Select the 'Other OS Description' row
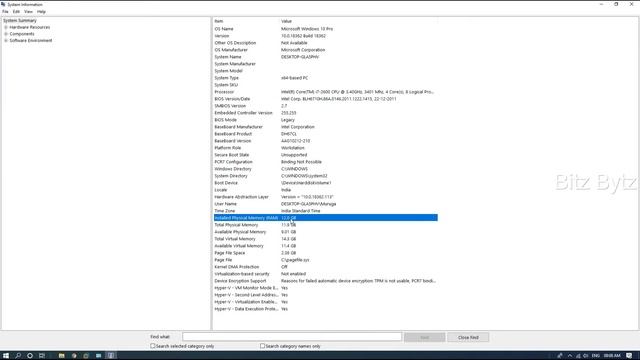This screenshot has height=360, width=640. (325, 43)
